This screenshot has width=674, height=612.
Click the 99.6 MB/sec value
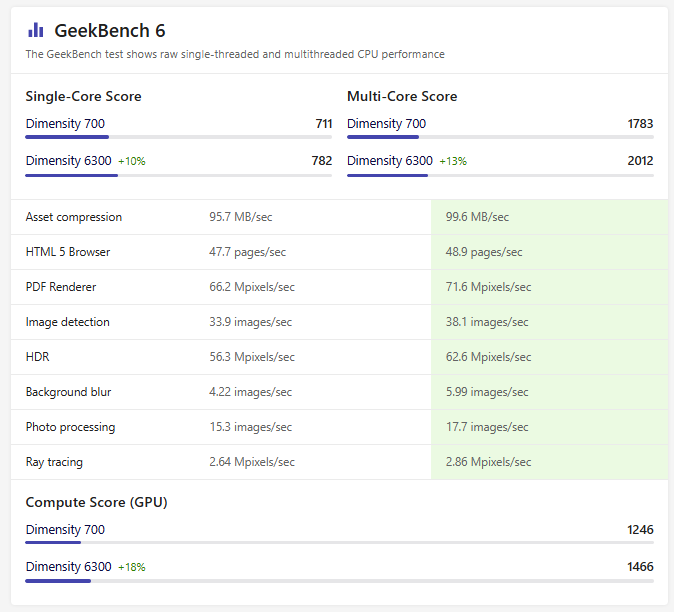477,217
